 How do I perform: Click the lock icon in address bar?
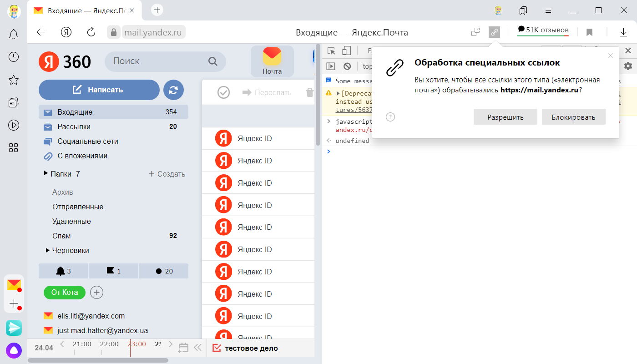[113, 32]
